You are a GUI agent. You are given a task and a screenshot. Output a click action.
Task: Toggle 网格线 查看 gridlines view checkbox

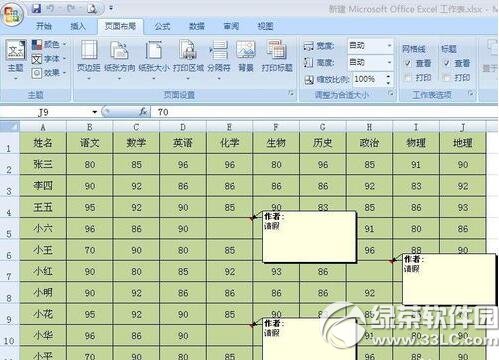click(x=408, y=63)
